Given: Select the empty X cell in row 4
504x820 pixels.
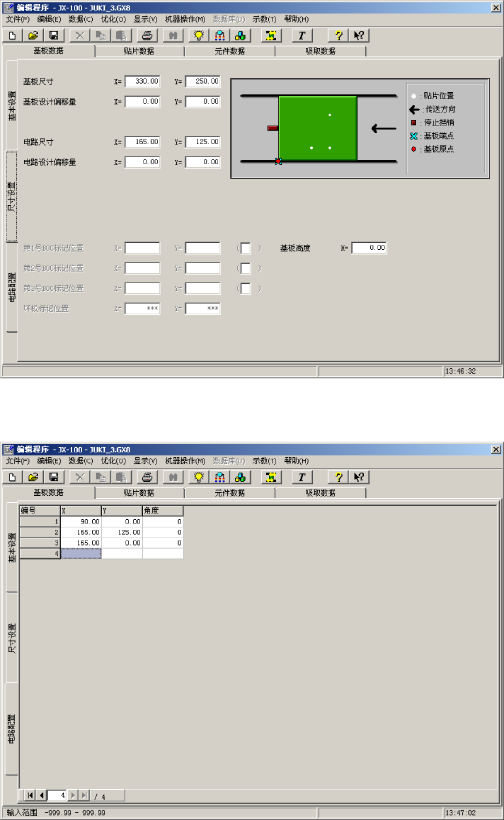Looking at the screenshot, I should point(81,553).
